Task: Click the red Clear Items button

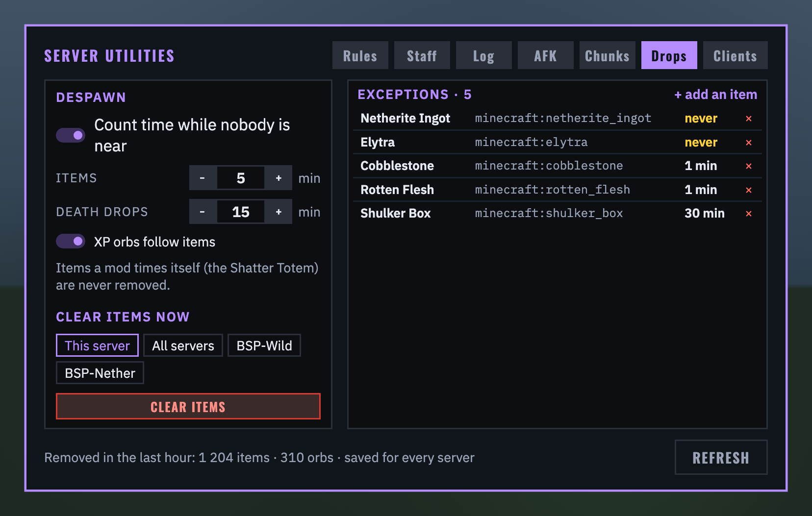Action: click(188, 406)
